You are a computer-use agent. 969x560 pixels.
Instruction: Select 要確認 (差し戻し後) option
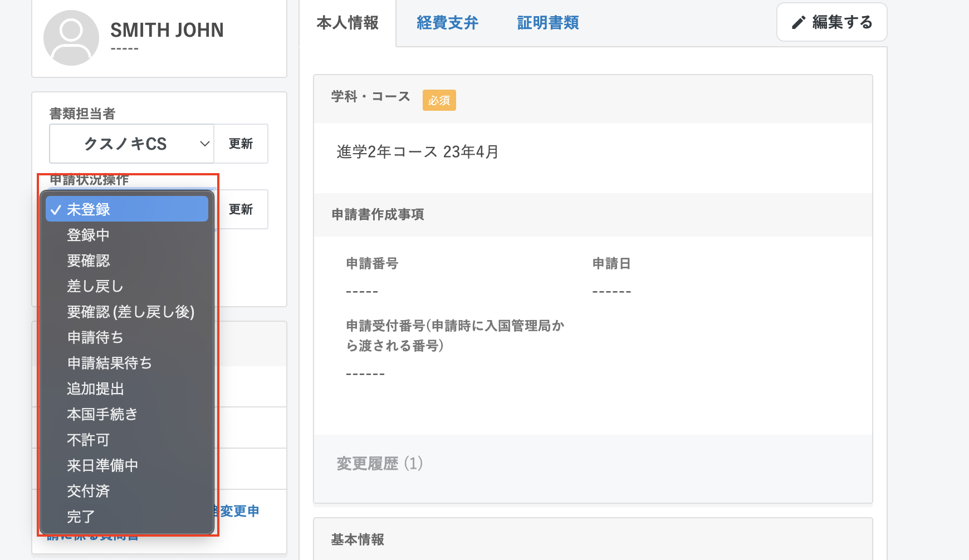[x=130, y=312]
